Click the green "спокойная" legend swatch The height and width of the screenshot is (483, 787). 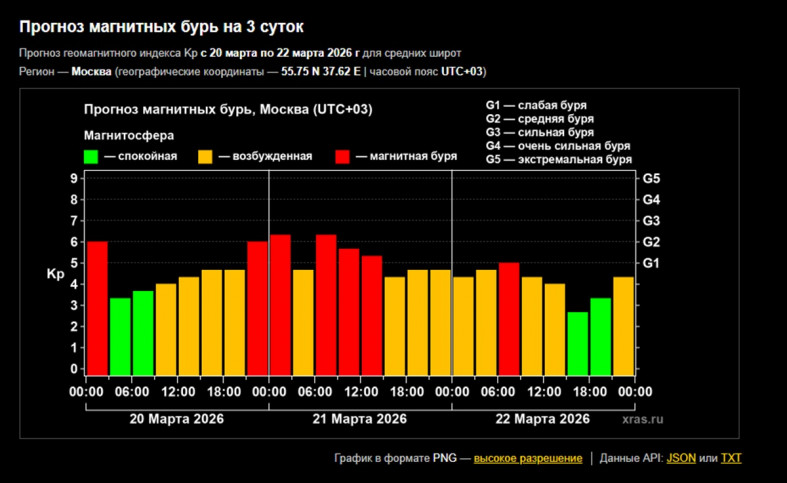pos(91,157)
